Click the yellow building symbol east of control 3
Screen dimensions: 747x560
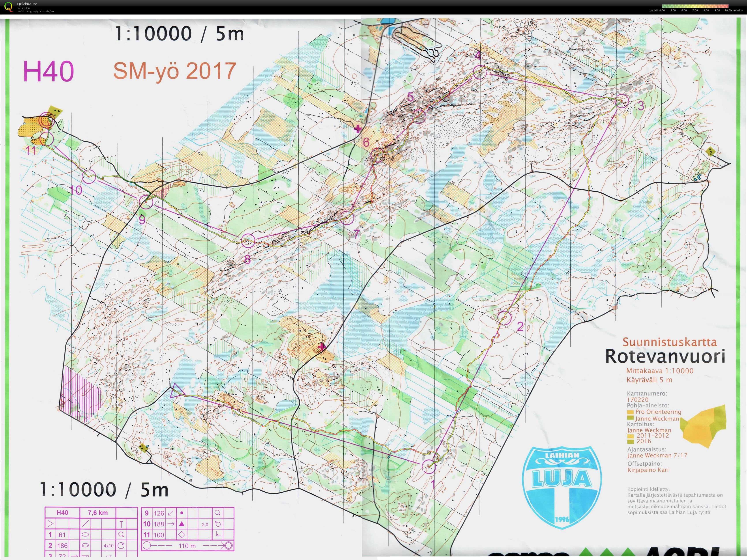pyautogui.click(x=711, y=151)
